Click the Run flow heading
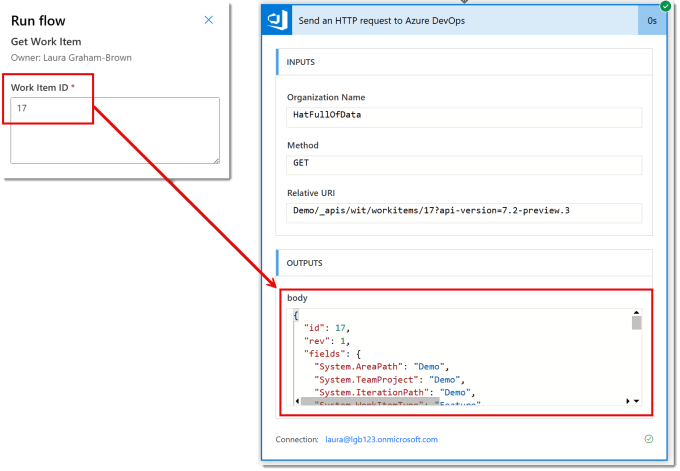Screen dimensions: 680x471 pos(38,20)
